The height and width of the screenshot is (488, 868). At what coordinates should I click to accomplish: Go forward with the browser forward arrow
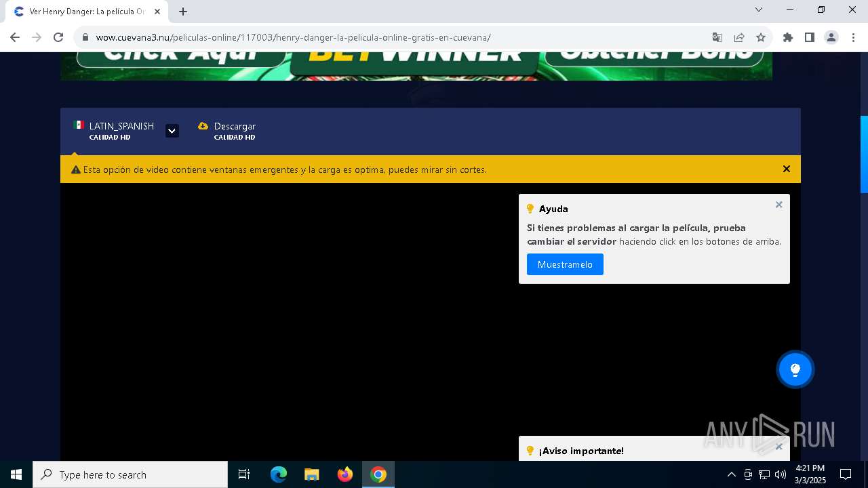[37, 37]
